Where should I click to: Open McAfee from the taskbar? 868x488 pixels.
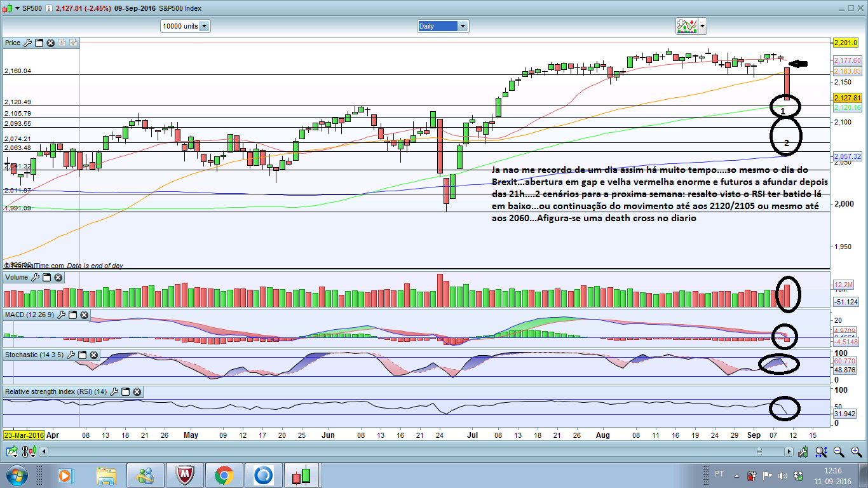tap(185, 475)
